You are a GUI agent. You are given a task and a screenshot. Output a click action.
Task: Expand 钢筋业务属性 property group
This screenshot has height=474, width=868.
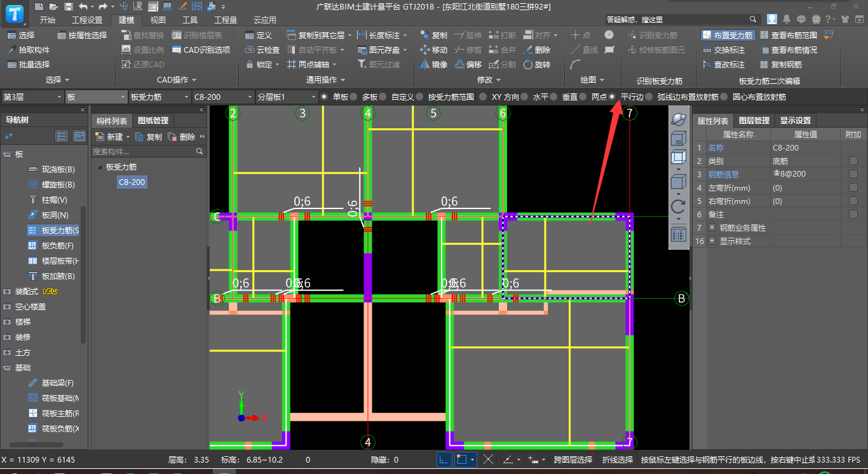coord(712,227)
